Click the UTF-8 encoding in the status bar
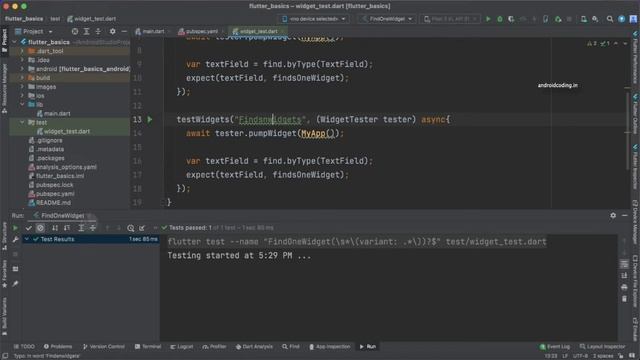Image resolution: width=640 pixels, height=360 pixels. (x=580, y=356)
